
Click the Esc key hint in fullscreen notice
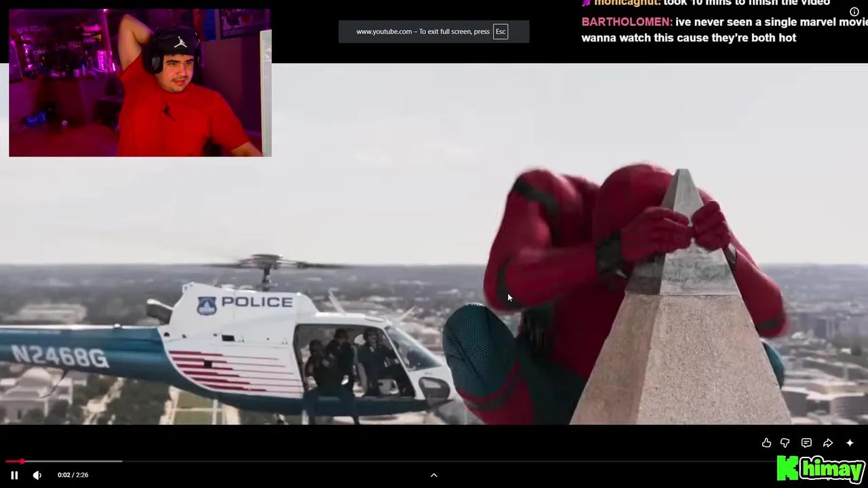(x=500, y=32)
